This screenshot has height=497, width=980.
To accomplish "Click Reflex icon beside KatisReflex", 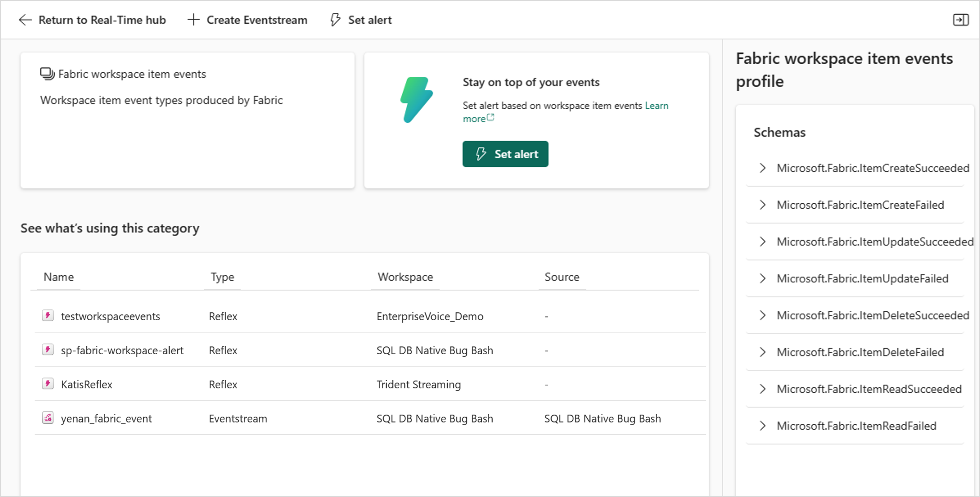I will (x=48, y=384).
